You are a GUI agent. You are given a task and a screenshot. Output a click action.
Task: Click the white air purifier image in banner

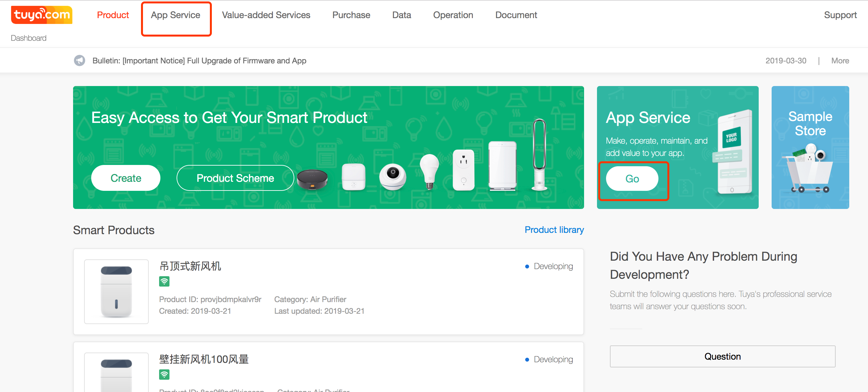[x=503, y=166]
